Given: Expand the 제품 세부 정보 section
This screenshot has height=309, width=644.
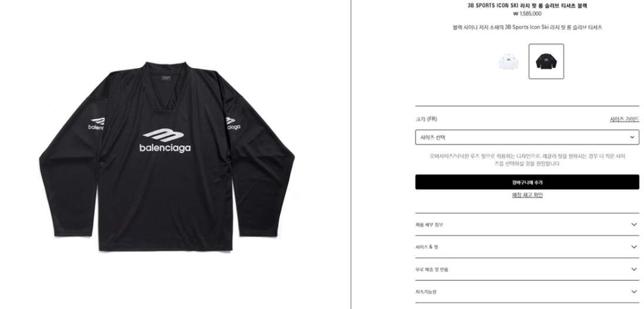Looking at the screenshot, I should [x=527, y=224].
